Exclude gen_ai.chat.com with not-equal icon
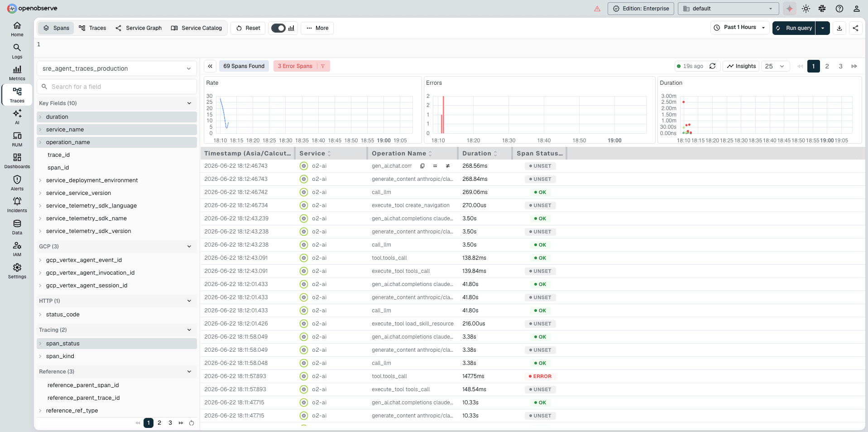Image resolution: width=868 pixels, height=432 pixels. tap(448, 166)
